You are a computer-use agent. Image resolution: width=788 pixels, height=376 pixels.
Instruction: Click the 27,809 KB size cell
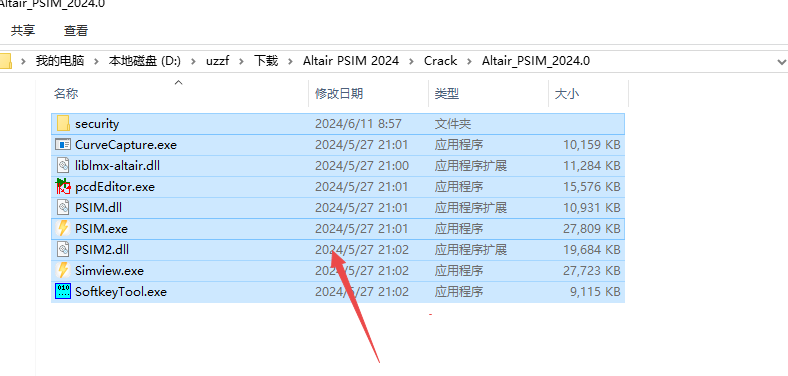(592, 229)
